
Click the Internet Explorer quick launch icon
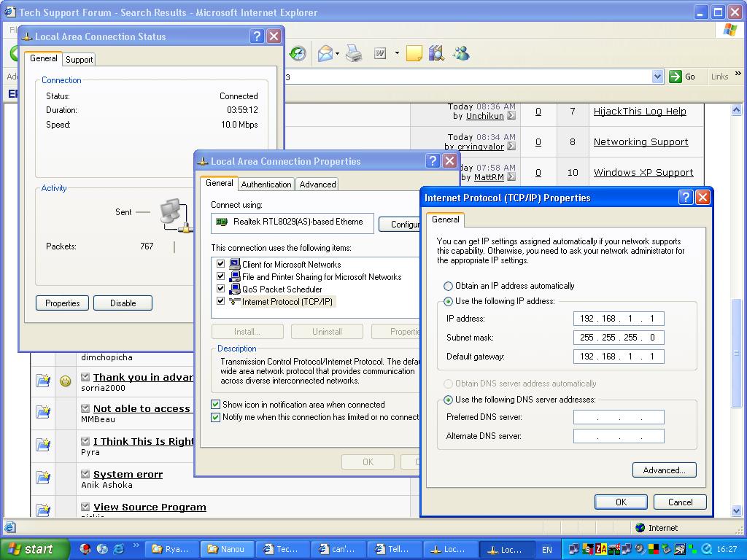(x=119, y=549)
